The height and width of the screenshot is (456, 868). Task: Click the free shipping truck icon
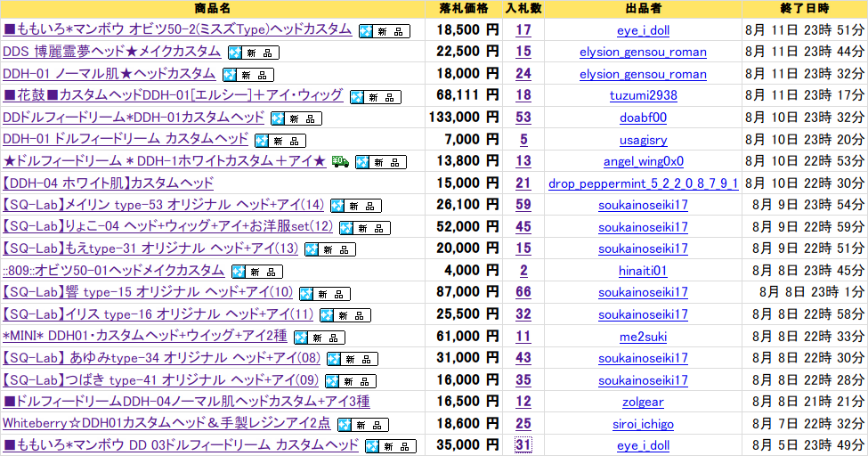339,161
